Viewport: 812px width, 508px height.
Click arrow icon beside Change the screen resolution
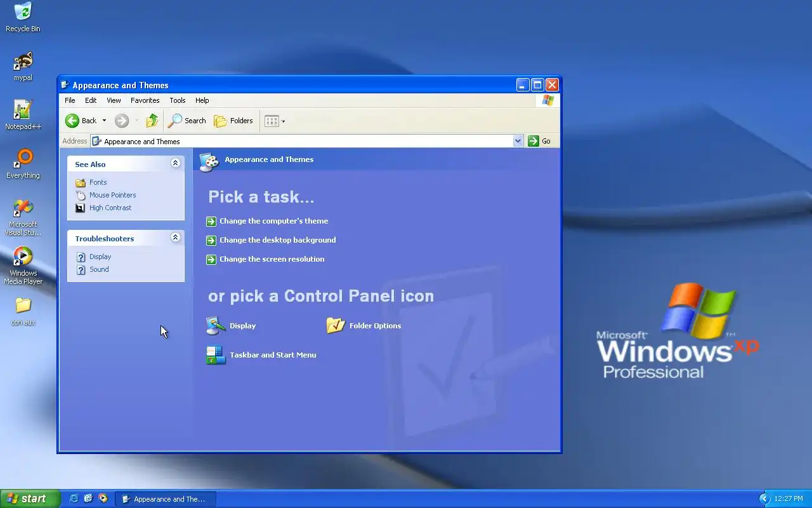tap(211, 259)
